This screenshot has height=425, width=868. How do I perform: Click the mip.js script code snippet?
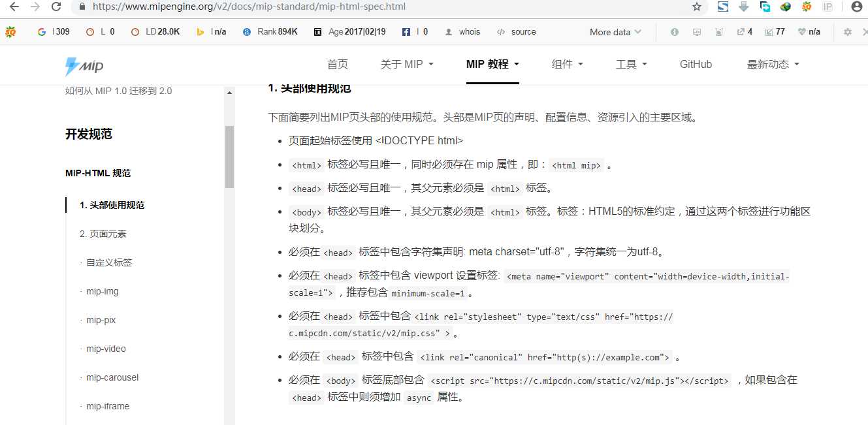580,380
